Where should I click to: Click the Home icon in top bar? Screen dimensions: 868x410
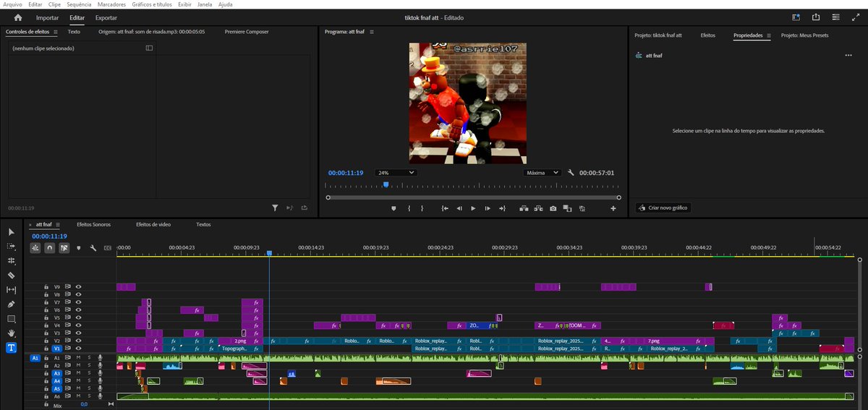tap(18, 17)
